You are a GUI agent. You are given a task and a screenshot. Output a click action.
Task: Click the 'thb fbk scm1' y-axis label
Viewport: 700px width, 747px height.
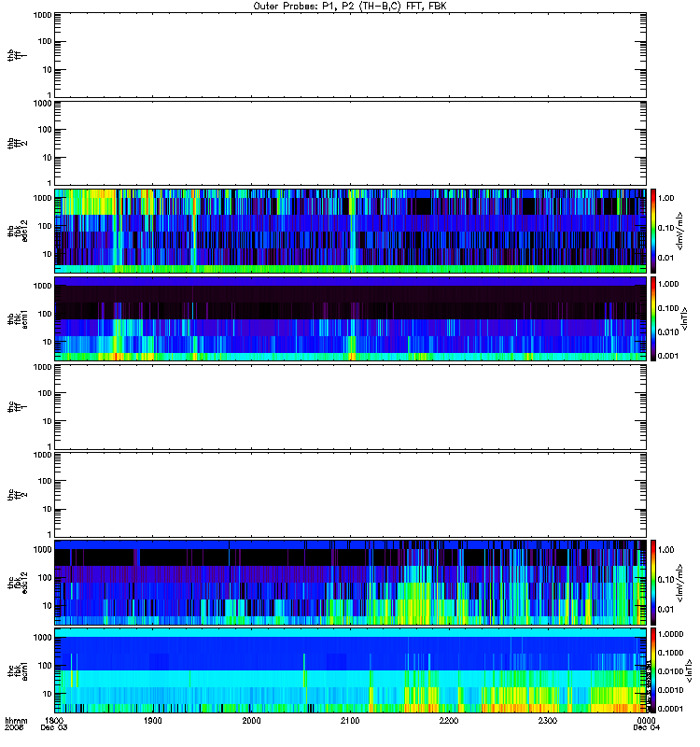point(17,318)
